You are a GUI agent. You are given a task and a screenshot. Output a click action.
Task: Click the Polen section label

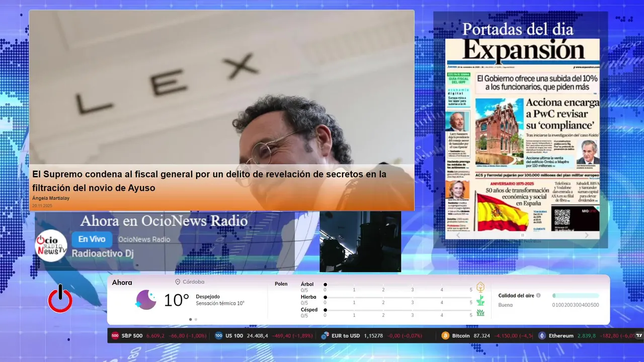coord(281,284)
